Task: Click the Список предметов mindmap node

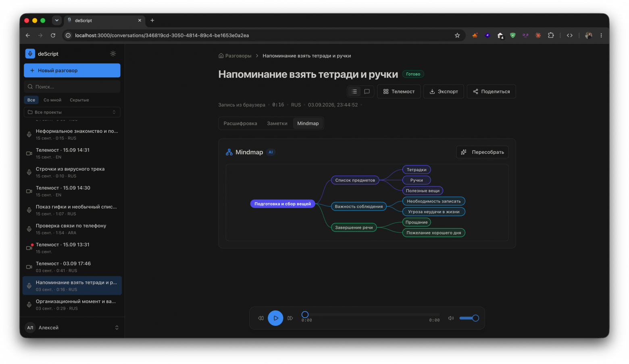Action: coord(355,180)
